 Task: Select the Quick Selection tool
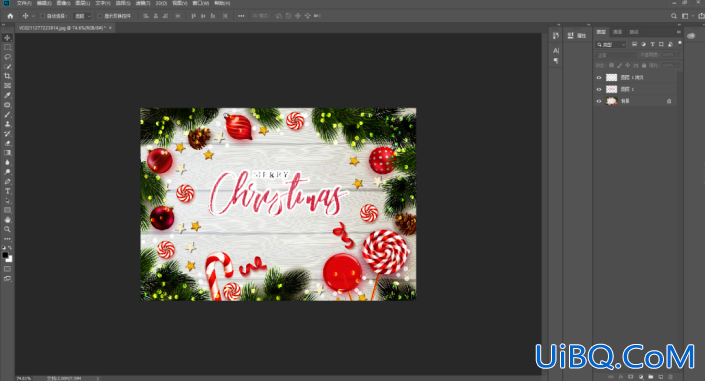tap(7, 67)
